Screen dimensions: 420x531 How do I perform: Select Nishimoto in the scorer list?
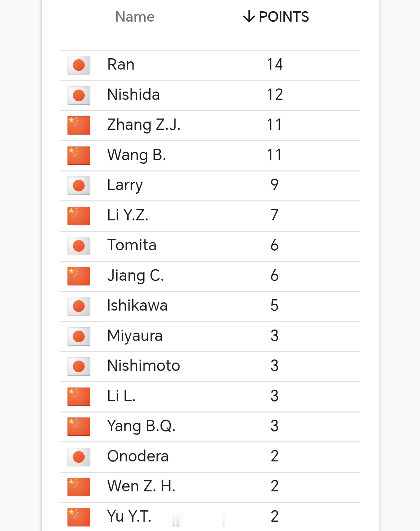pyautogui.click(x=144, y=366)
